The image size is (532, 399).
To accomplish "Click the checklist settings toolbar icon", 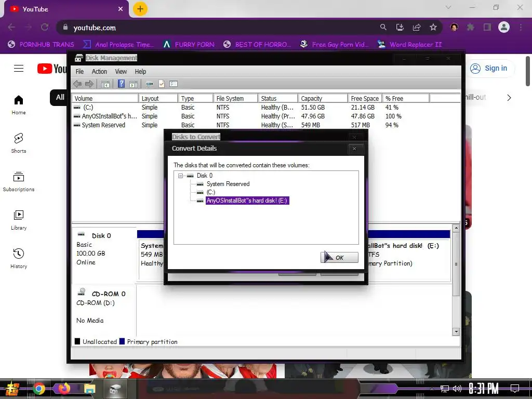I will (x=174, y=84).
